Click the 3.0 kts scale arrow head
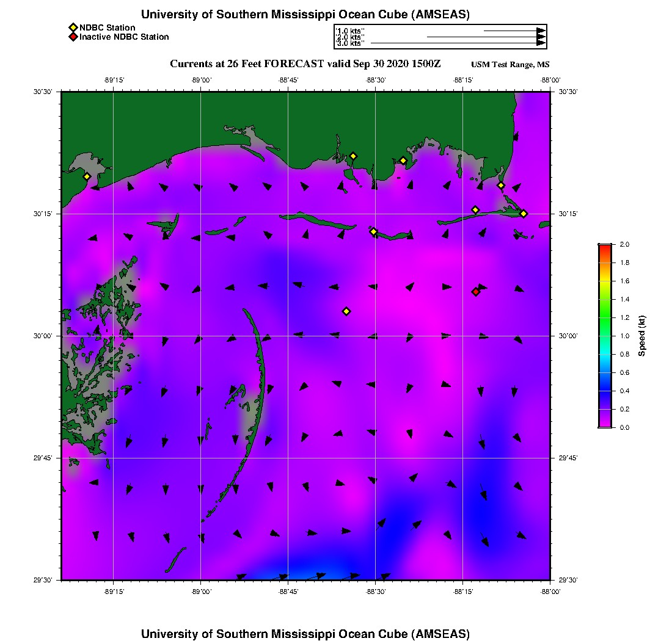Viewport: 672px width, 641px height. (x=541, y=43)
